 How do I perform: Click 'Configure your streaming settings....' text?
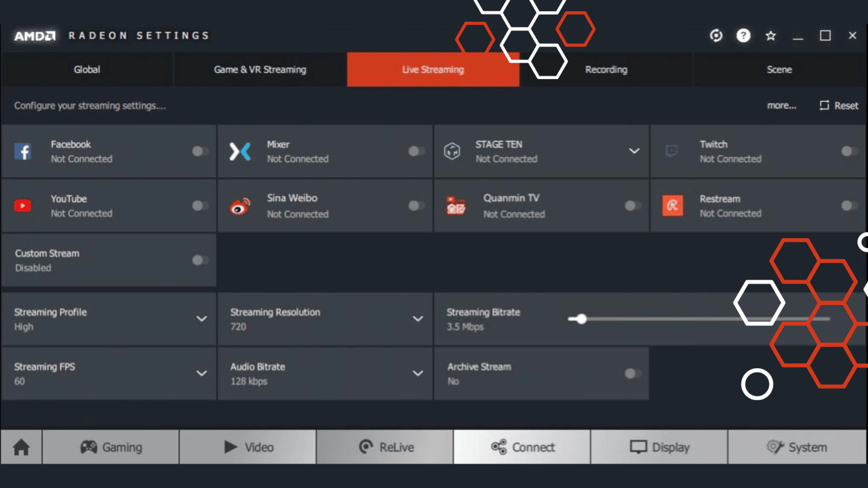point(90,106)
